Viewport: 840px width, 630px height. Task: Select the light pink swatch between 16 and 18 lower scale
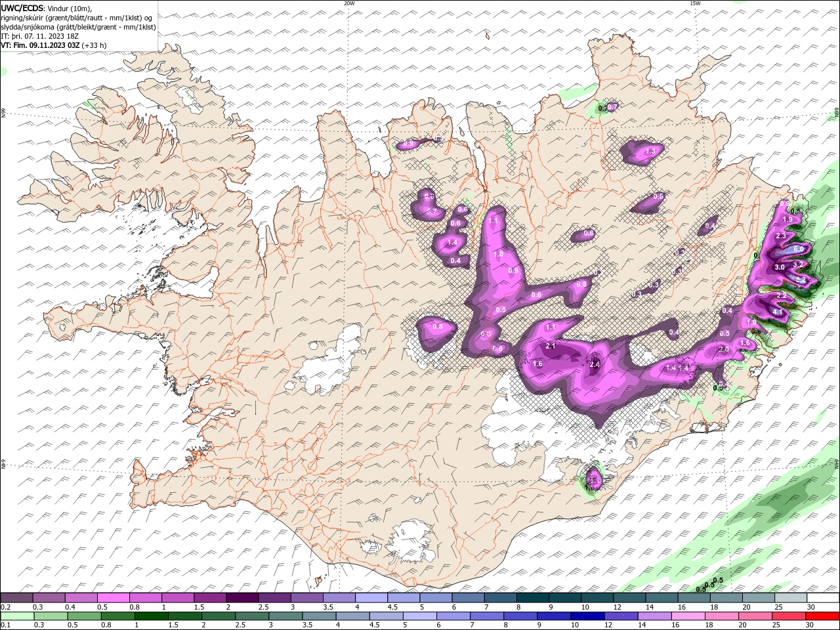pos(688,616)
